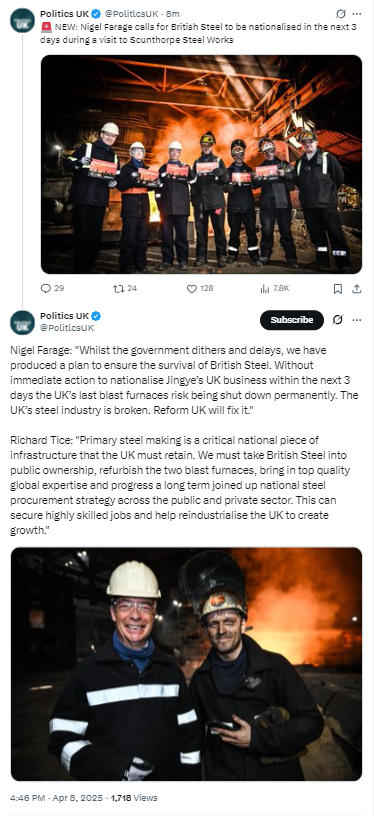Bookmark the first Politics UK tweet
This screenshot has height=816, width=374.
pyautogui.click(x=338, y=289)
